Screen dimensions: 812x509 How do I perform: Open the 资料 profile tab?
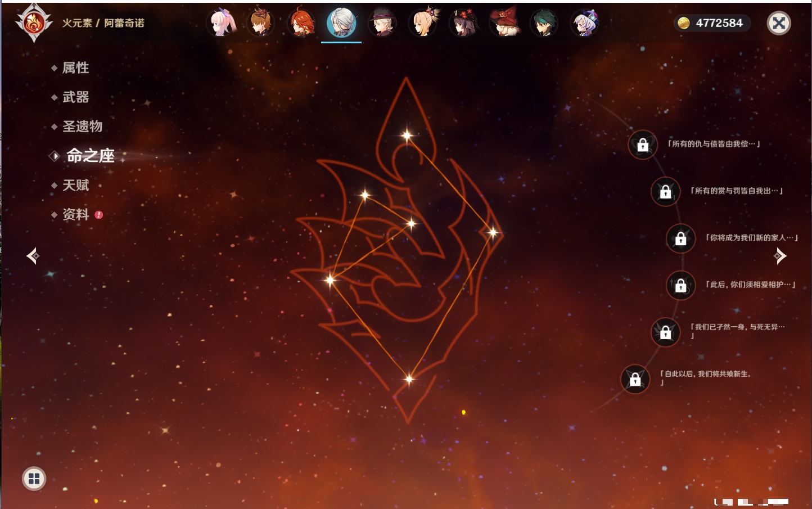(75, 214)
